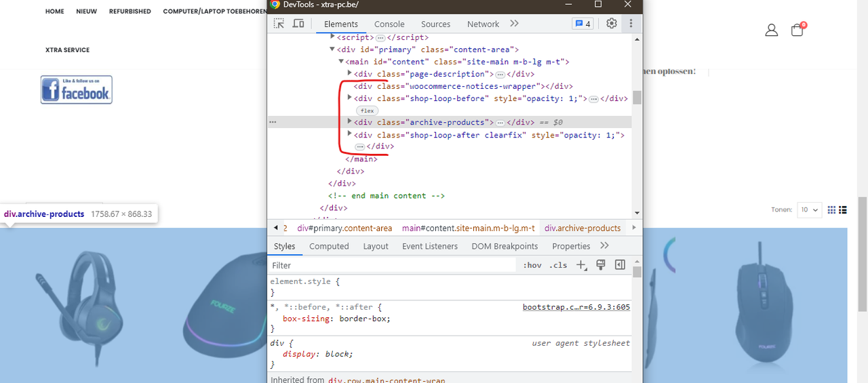
Task: Select the woocommerce-notices-wrapper div row
Action: (x=463, y=86)
